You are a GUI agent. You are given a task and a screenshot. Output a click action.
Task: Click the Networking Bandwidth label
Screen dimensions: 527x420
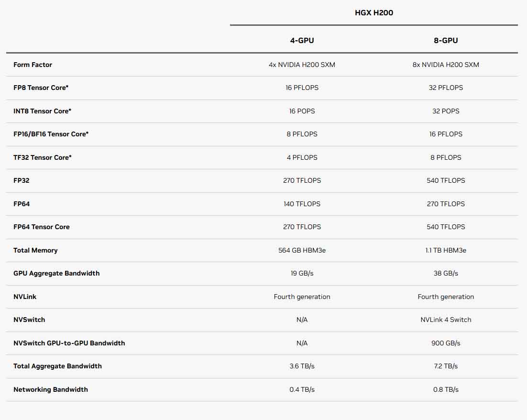[51, 389]
